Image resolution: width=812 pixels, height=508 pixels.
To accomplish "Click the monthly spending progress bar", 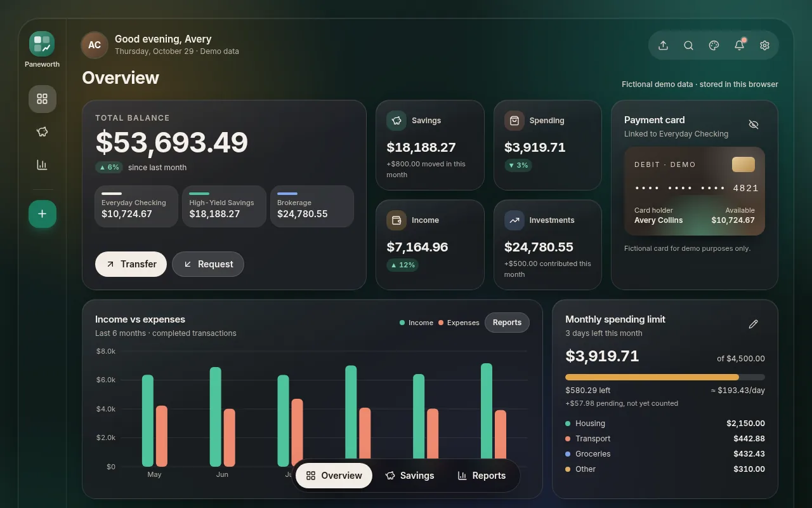I will [x=665, y=377].
